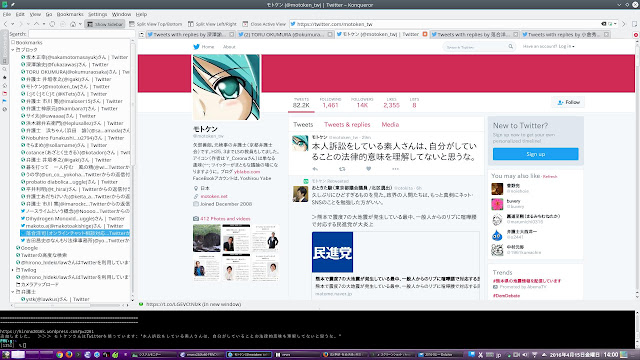640x360 pixels.
Task: Open new tab icon left of tabs
Action: click(x=142, y=35)
